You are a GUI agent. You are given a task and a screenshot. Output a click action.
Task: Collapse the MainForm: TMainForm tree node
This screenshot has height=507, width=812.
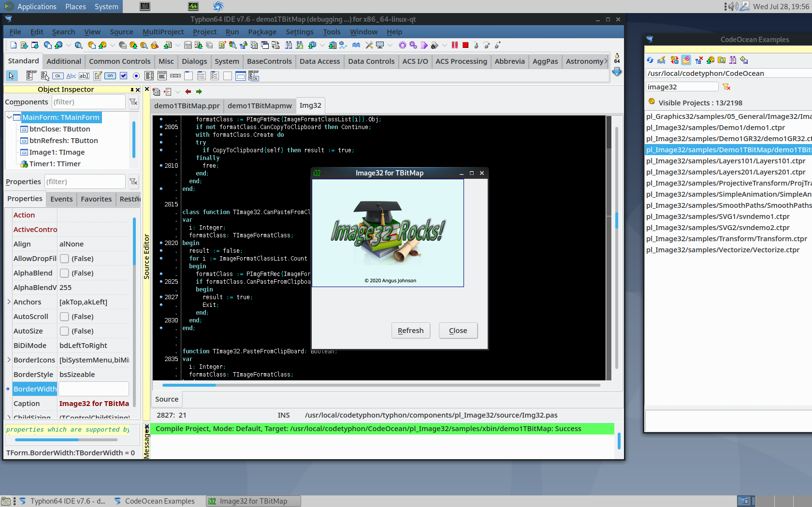click(9, 117)
